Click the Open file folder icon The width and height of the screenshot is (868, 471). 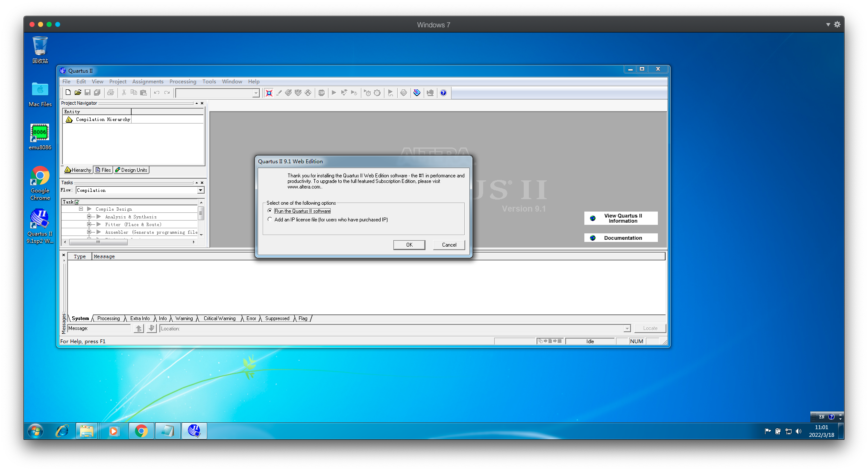[x=78, y=92]
